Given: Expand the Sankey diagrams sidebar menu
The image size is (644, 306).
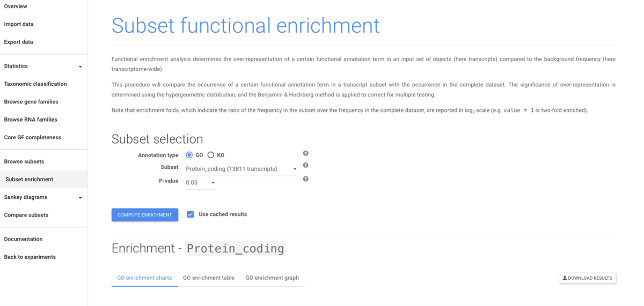Looking at the screenshot, I should pyautogui.click(x=43, y=197).
